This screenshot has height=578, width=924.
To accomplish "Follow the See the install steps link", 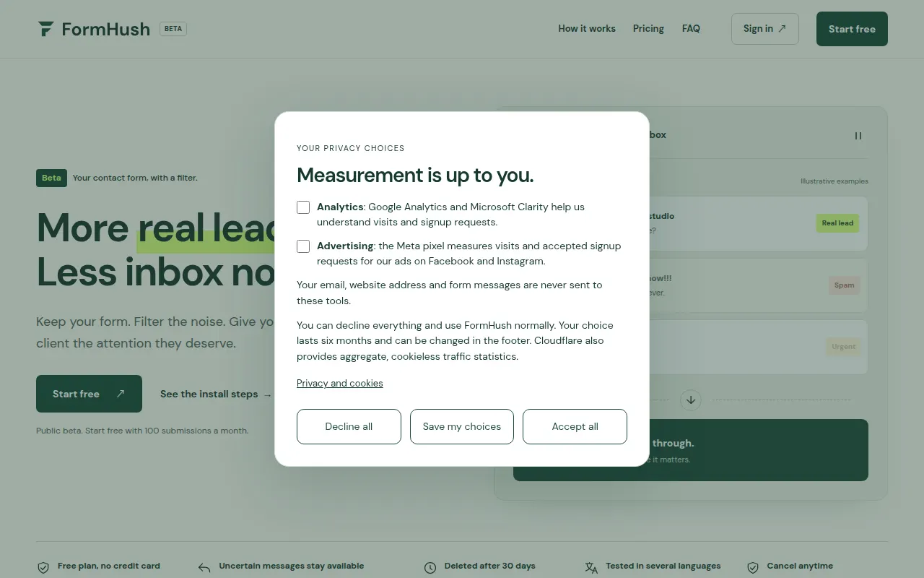I will click(216, 394).
